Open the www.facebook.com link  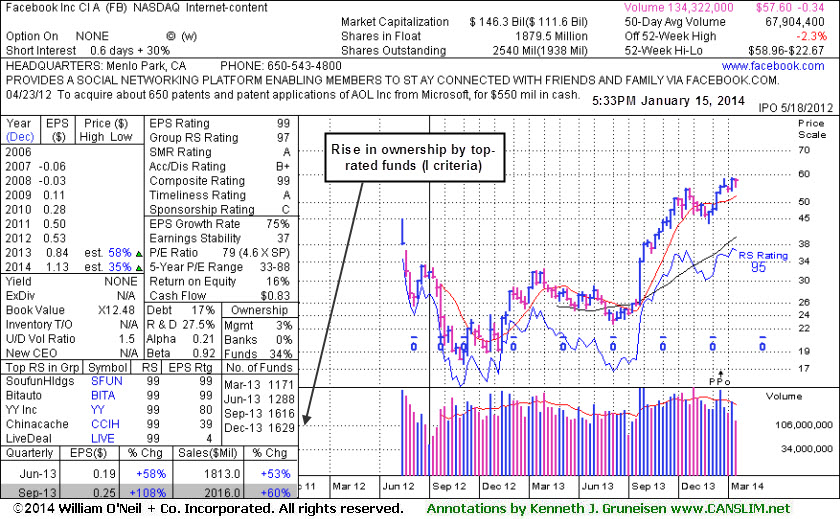772,66
